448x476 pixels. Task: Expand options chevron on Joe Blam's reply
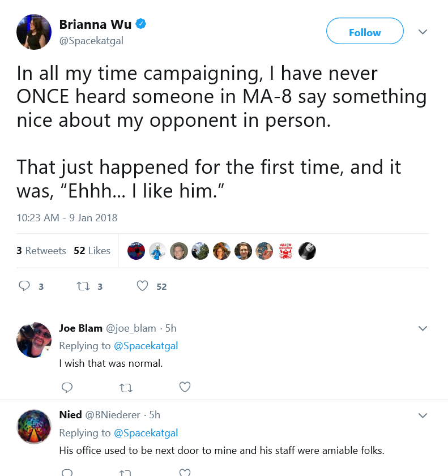point(423,328)
